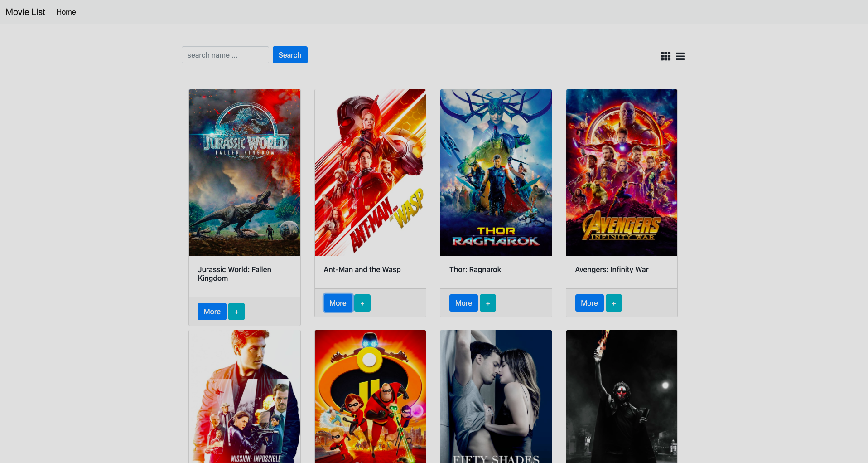Show More details for Thor: Ragnarok
This screenshot has height=463, width=868.
(463, 303)
